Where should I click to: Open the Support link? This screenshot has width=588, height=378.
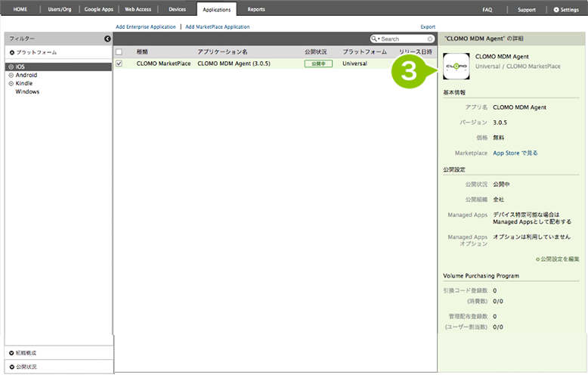[527, 10]
